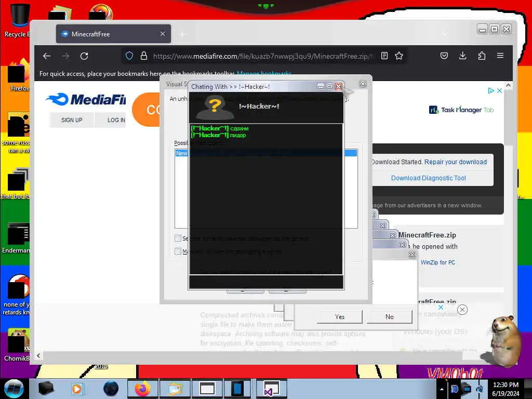Open tracking protection shield in address bar
Viewport: 532px width, 399px height.
point(129,56)
